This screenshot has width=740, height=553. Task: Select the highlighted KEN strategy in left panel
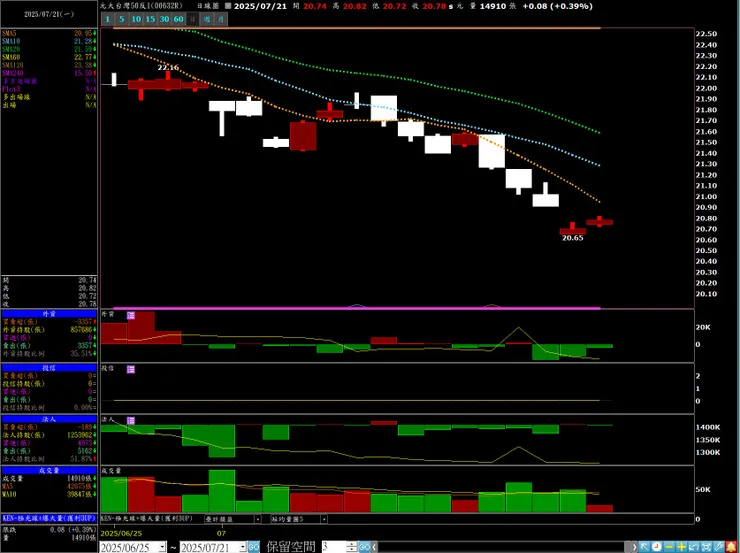pos(49,518)
